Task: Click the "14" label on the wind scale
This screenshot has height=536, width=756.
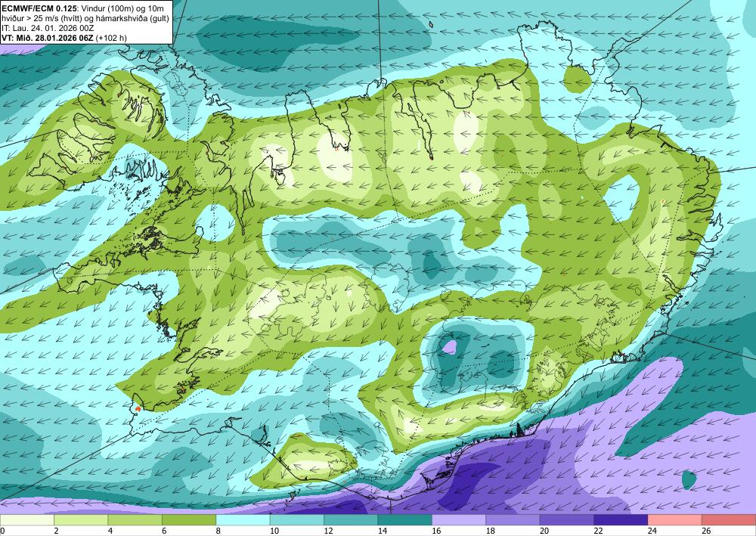Action: click(x=383, y=531)
